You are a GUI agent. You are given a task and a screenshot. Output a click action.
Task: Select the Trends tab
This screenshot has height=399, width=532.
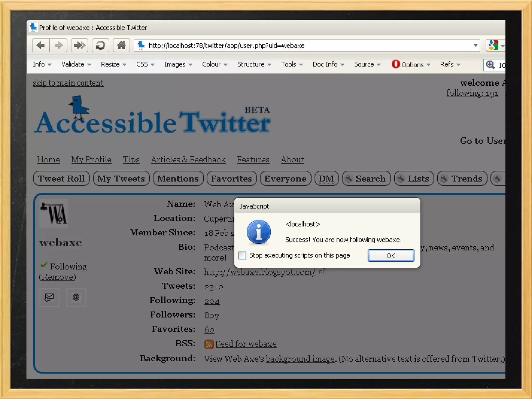click(462, 178)
